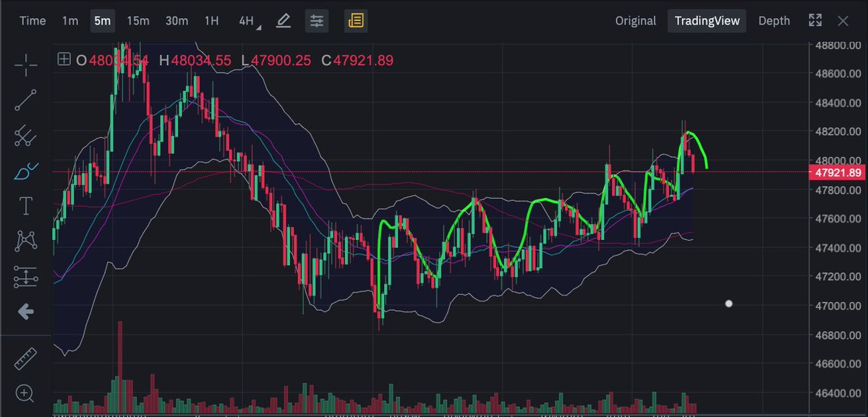Select the trend line drawing tool
This screenshot has width=868, height=417.
click(26, 100)
